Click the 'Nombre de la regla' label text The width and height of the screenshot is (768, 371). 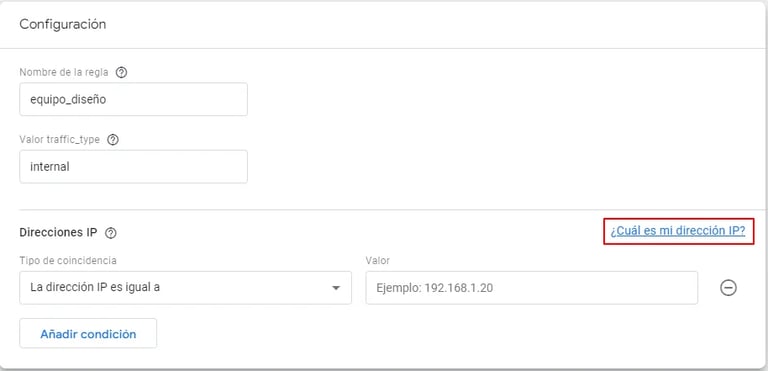coord(64,73)
